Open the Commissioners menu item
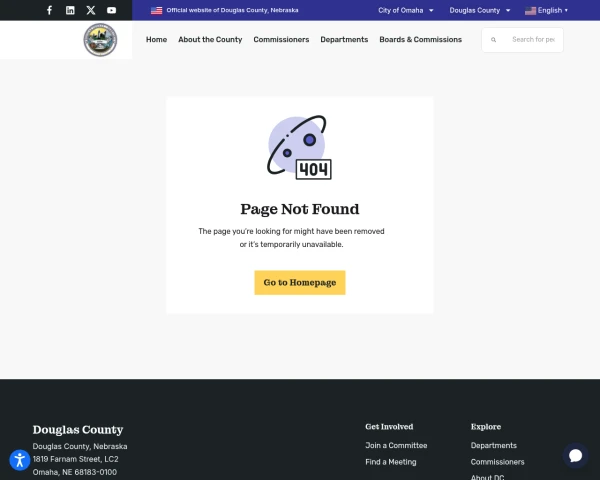Viewport: 600px width, 480px height. 281,39
